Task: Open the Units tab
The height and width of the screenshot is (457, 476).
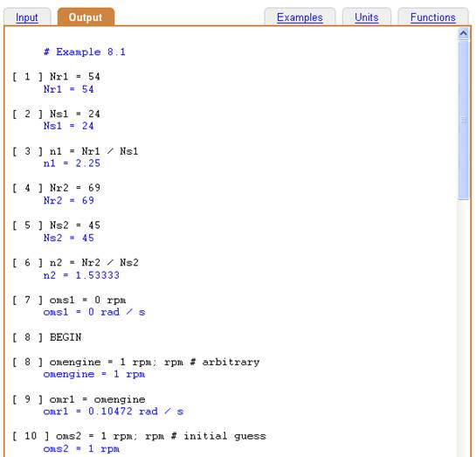Action: tap(367, 17)
